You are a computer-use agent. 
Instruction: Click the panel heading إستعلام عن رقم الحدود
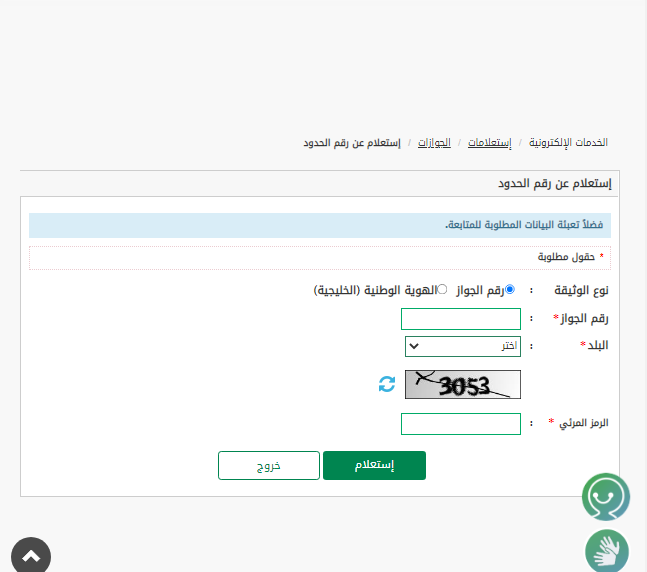554,184
